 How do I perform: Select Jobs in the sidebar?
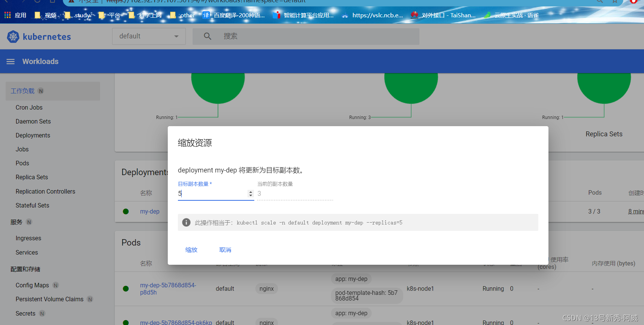tap(22, 149)
